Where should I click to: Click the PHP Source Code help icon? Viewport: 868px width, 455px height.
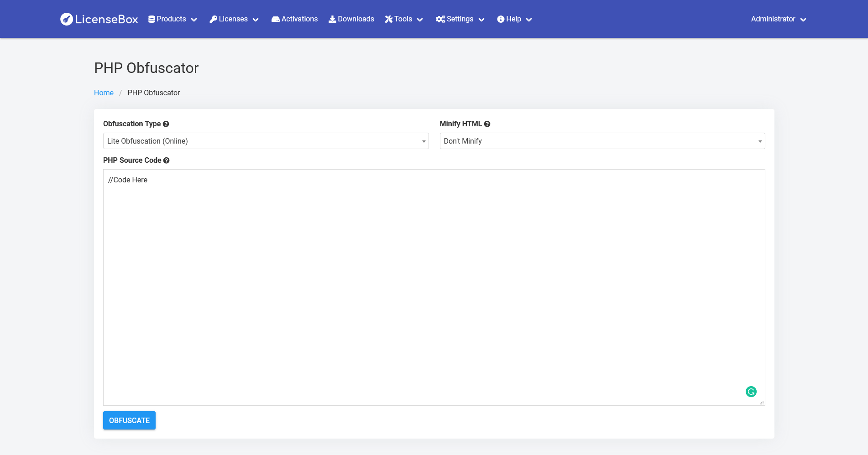[167, 160]
